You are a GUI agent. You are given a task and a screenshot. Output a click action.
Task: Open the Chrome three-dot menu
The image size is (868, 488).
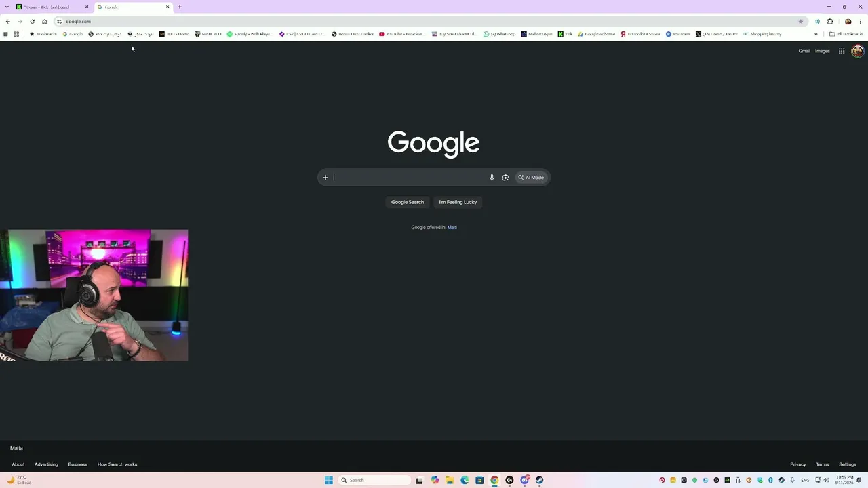(x=860, y=22)
